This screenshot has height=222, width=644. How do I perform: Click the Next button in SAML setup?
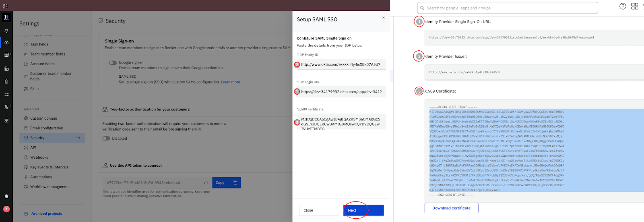tap(363, 210)
